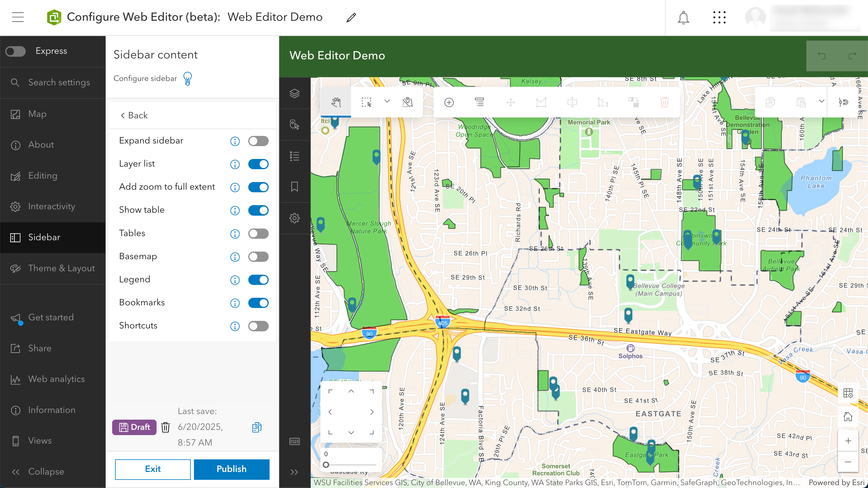
Task: Disable the Layer list toggle
Action: [258, 164]
